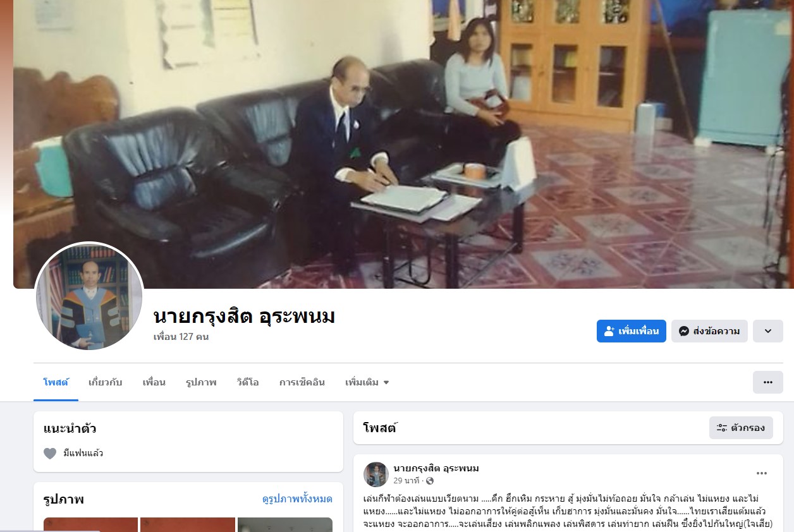
Task: Open the วิดีโอ tab
Action: coord(248,382)
